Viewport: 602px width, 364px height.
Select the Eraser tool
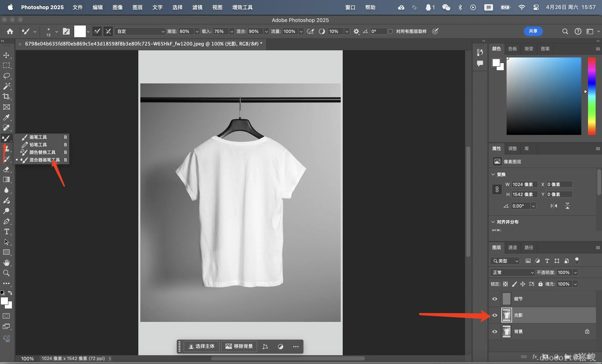pyautogui.click(x=6, y=169)
